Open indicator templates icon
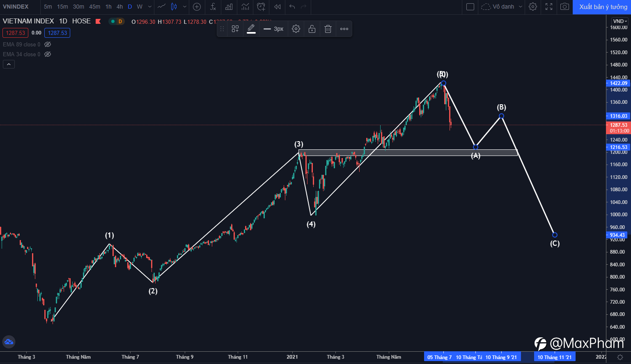Viewport: 631px width, 364px height. (x=245, y=7)
